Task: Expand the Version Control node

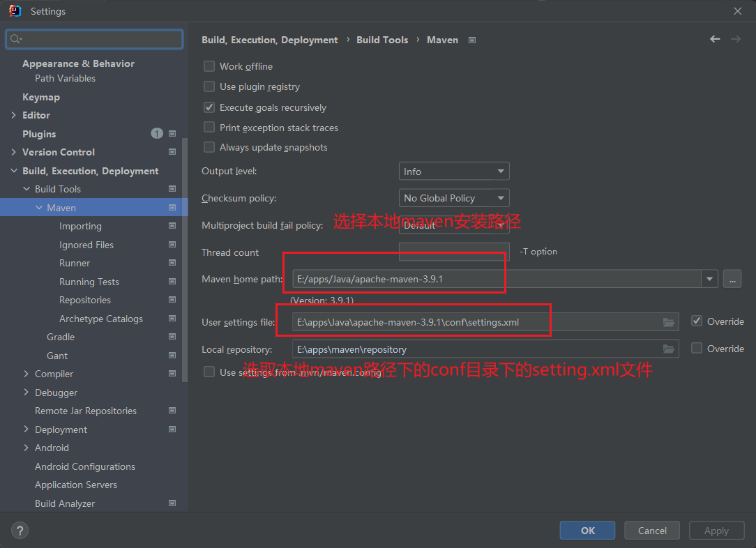Action: (x=13, y=152)
